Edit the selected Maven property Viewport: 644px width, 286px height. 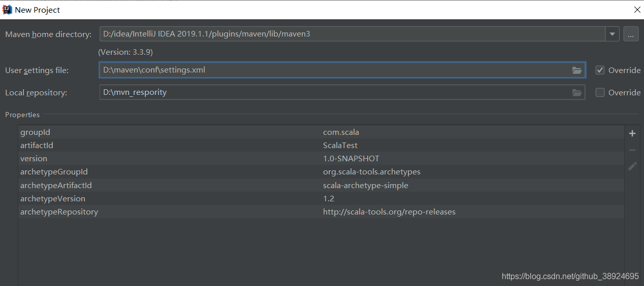(x=632, y=166)
